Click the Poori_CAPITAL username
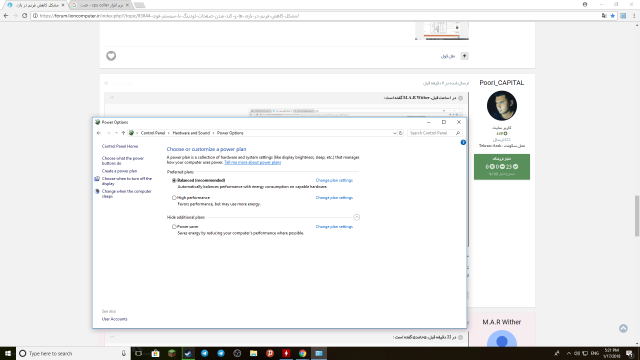 502,83
